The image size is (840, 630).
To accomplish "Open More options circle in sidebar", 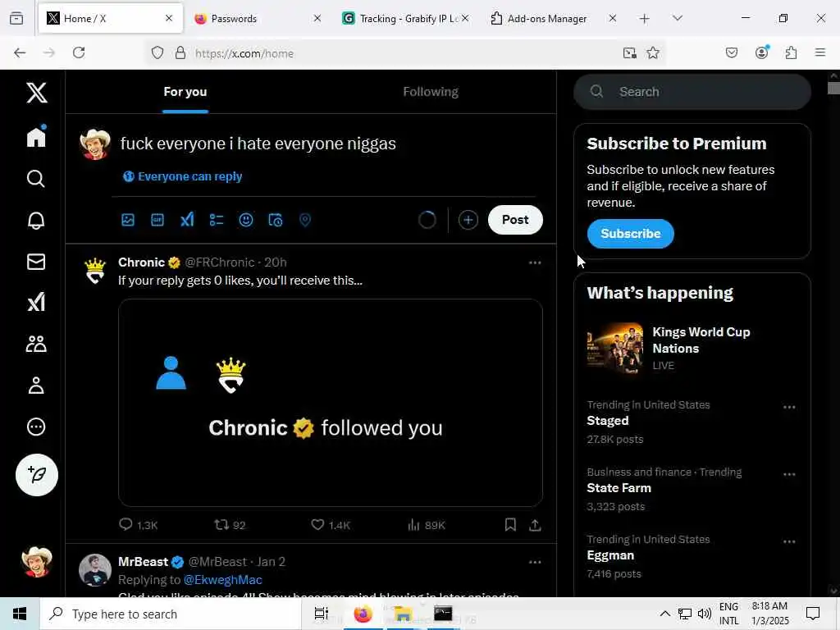I will (36, 427).
